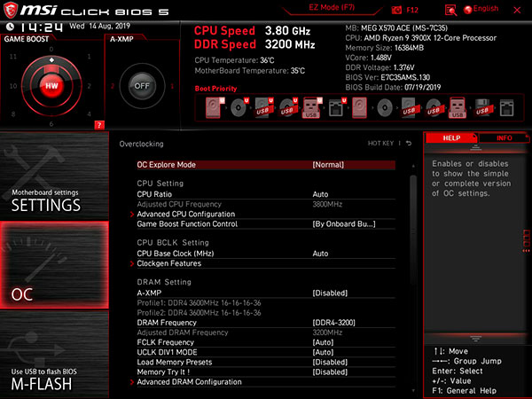Select the legacy optical disc boot device
The width and height of the screenshot is (532, 399).
click(385, 107)
